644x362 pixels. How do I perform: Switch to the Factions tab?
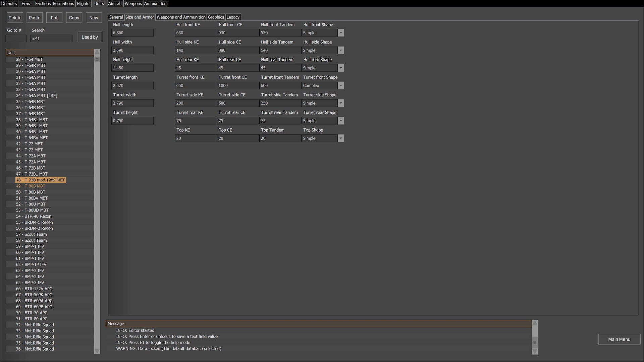43,3
